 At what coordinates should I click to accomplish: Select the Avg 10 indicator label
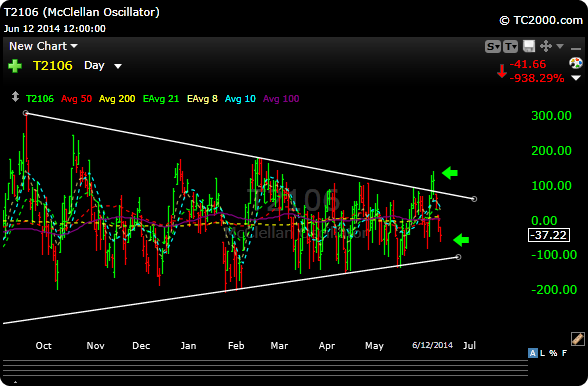coord(240,99)
